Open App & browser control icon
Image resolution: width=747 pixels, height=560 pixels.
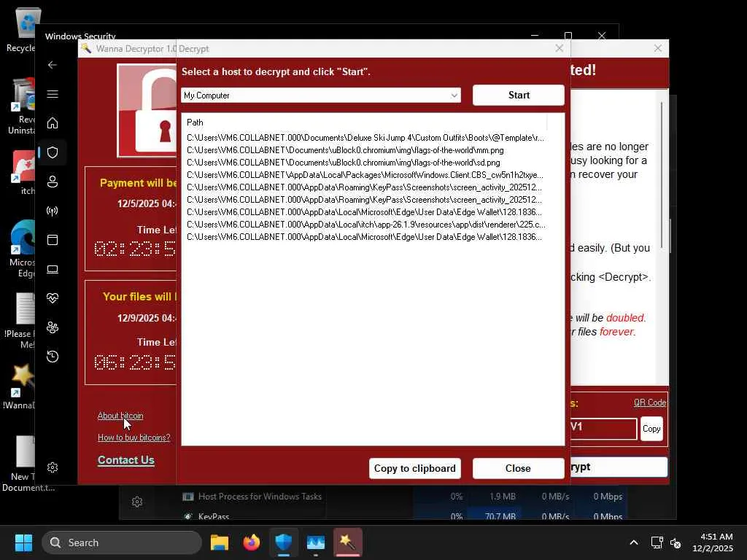(53, 239)
